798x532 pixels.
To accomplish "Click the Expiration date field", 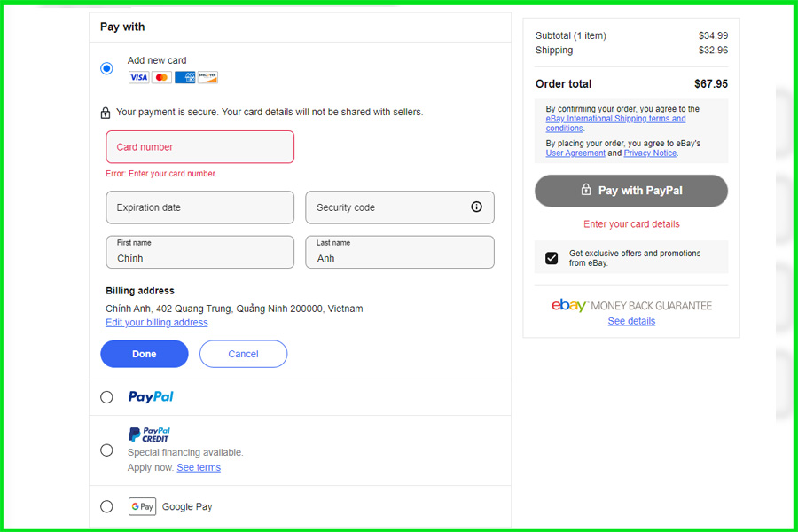I will pyautogui.click(x=199, y=207).
